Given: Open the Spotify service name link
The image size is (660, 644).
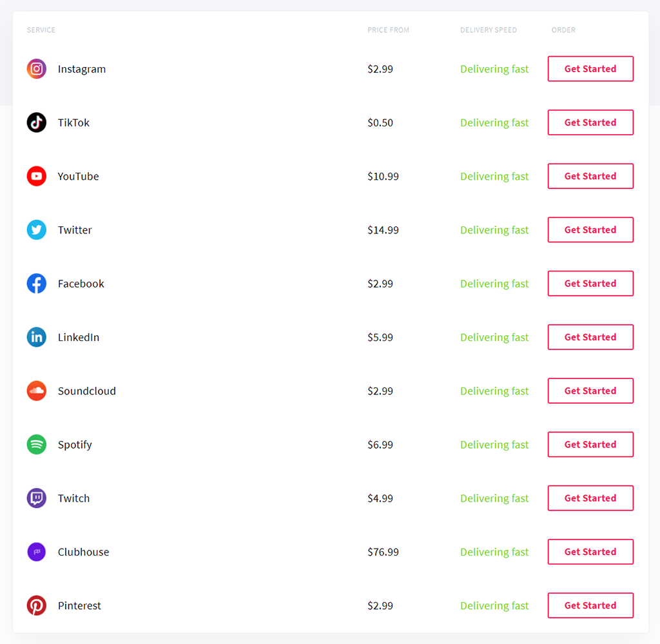Looking at the screenshot, I should pos(75,445).
